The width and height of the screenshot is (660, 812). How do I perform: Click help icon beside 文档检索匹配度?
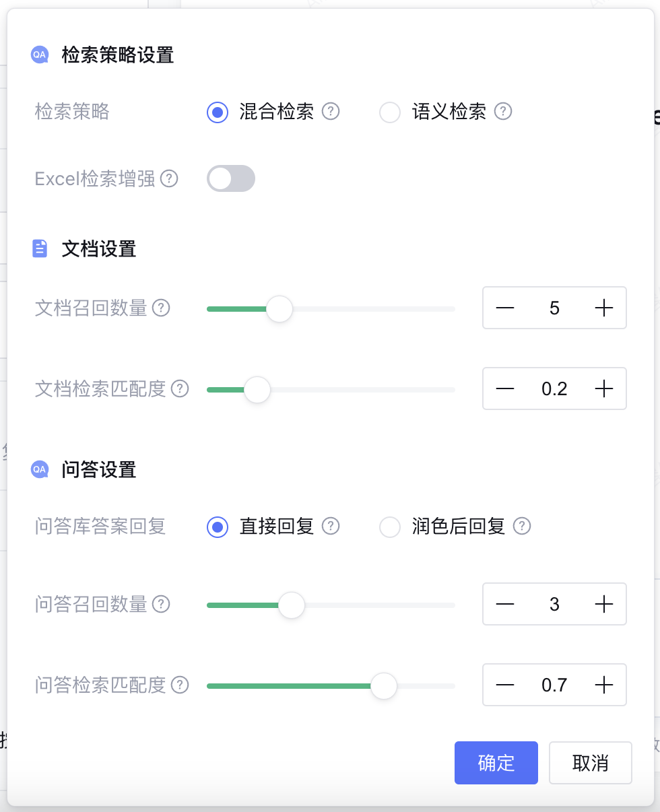click(180, 388)
